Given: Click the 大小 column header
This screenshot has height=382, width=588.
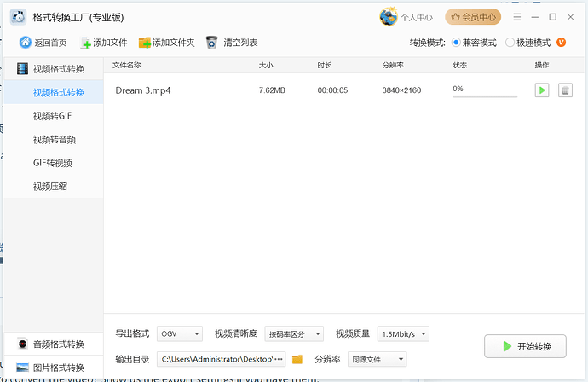Looking at the screenshot, I should tap(266, 66).
